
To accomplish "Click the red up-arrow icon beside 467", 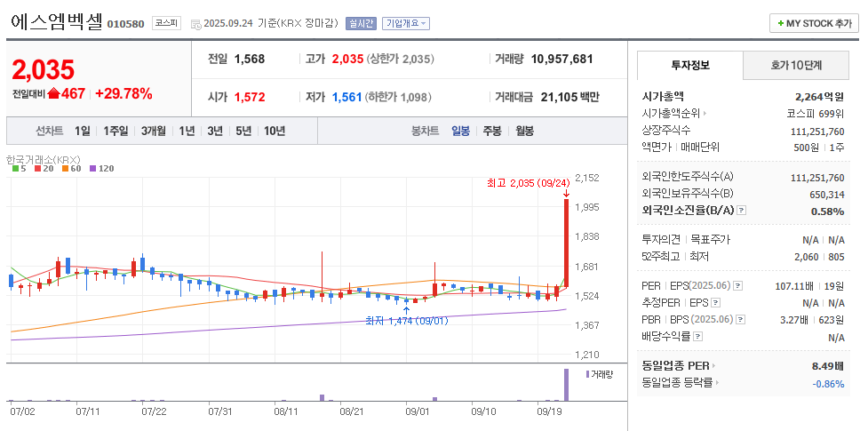I will (x=53, y=94).
